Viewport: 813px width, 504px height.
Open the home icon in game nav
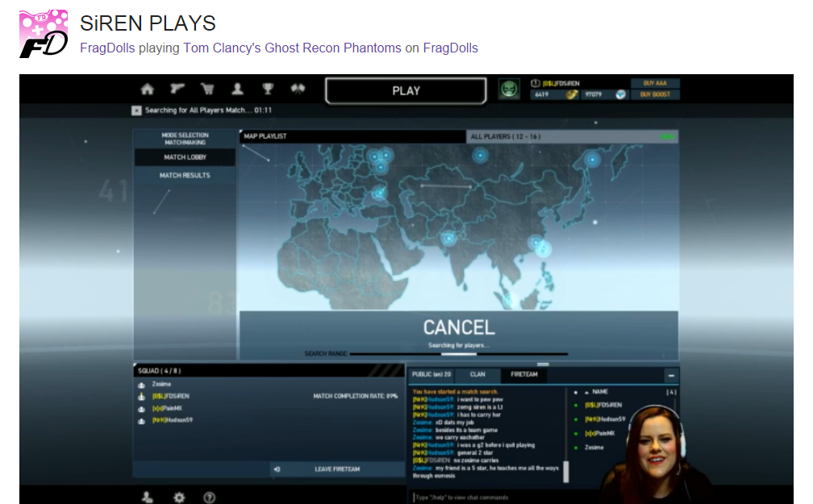(148, 90)
